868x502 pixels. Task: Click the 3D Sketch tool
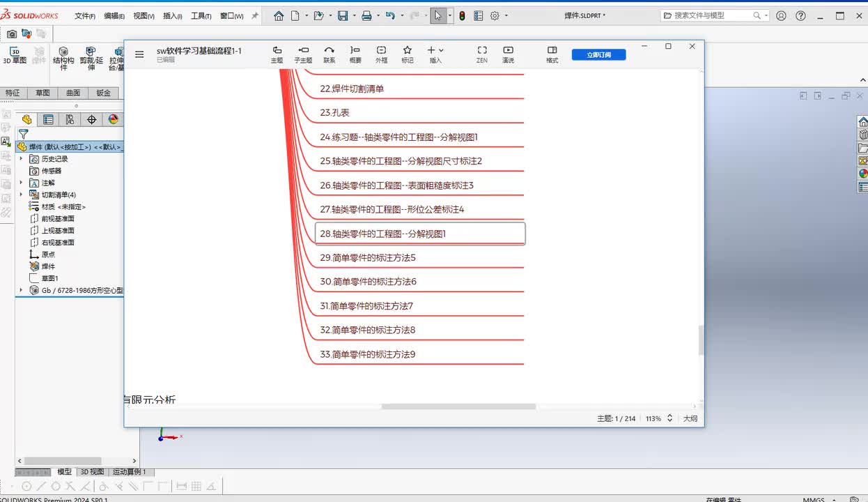click(15, 55)
